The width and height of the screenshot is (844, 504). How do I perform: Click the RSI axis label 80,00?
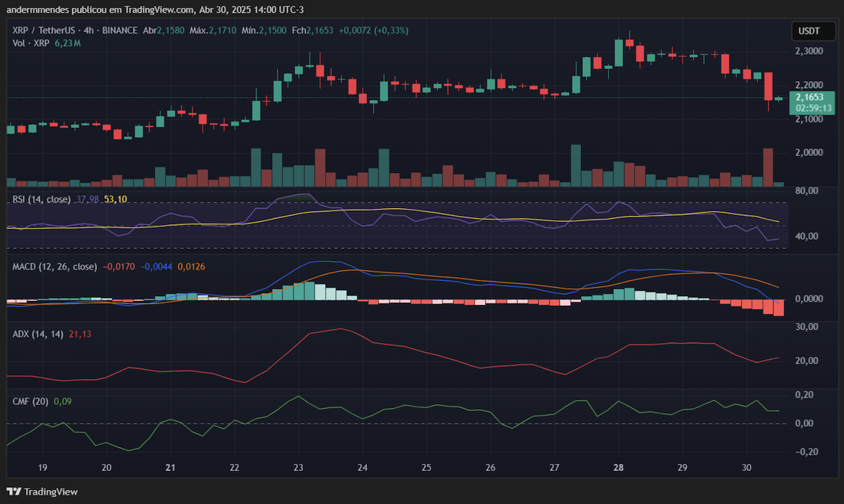point(807,190)
